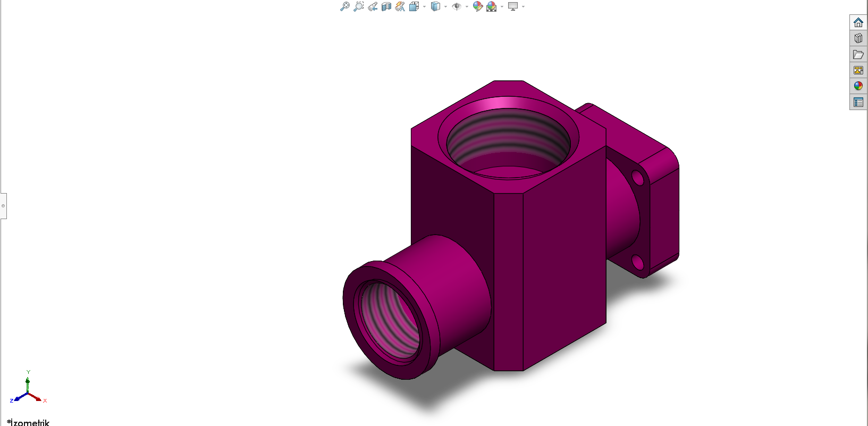Click the X, Y, Z orientation triad

point(28,387)
